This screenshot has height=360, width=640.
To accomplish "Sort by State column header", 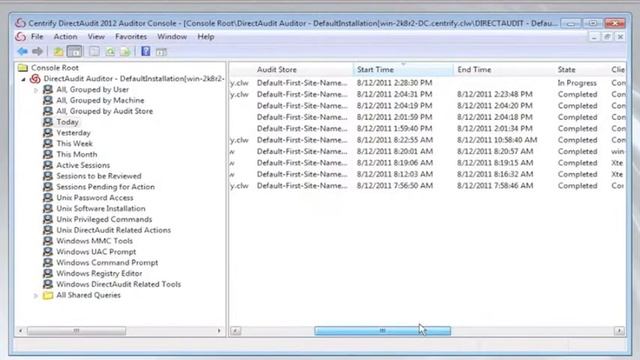I will click(580, 70).
